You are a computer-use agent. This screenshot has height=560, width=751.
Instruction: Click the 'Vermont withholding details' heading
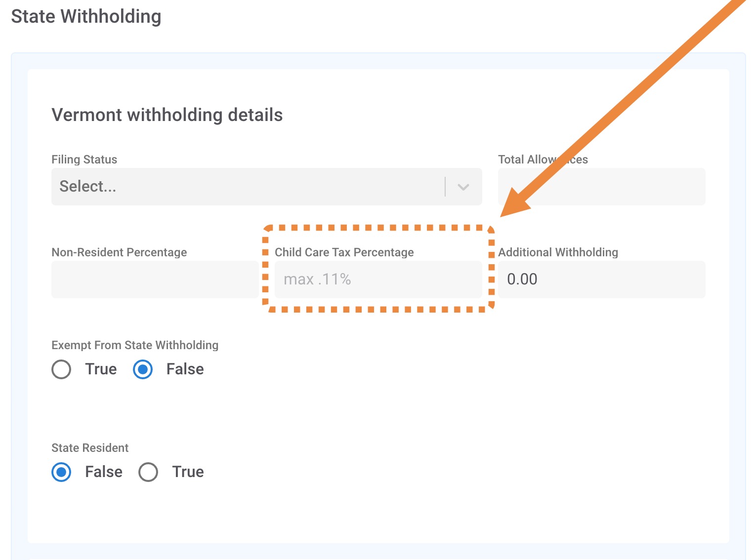(x=167, y=115)
